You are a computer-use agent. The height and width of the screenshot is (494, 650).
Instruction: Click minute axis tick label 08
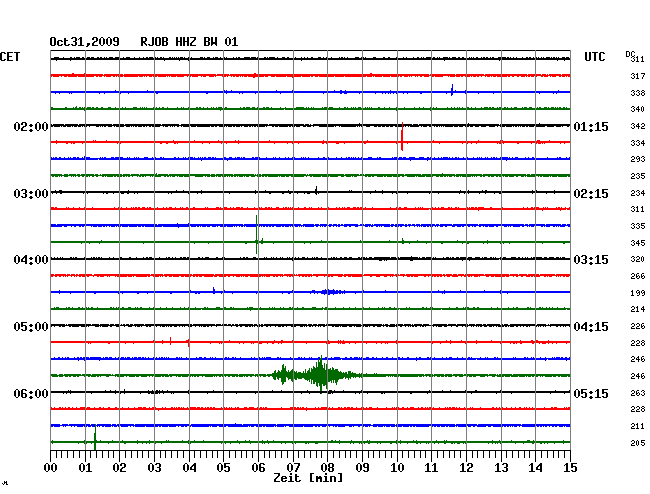pyautogui.click(x=327, y=468)
